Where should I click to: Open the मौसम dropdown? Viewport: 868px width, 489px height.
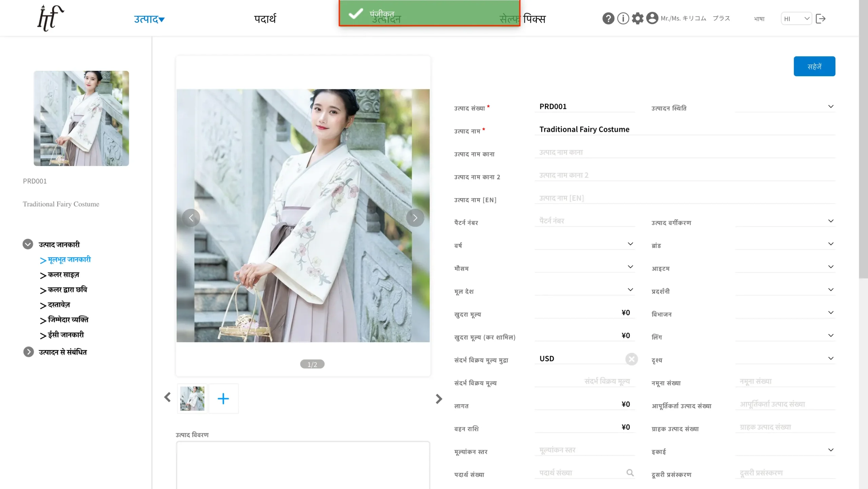[585, 267]
